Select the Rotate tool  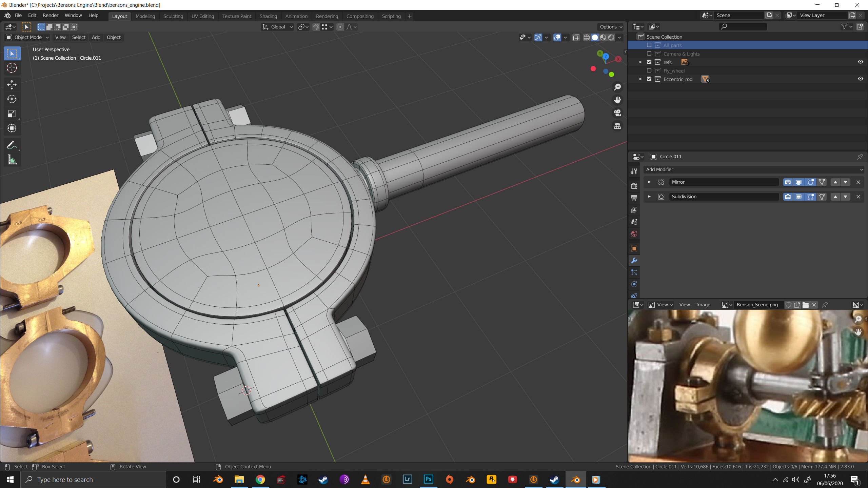12,99
